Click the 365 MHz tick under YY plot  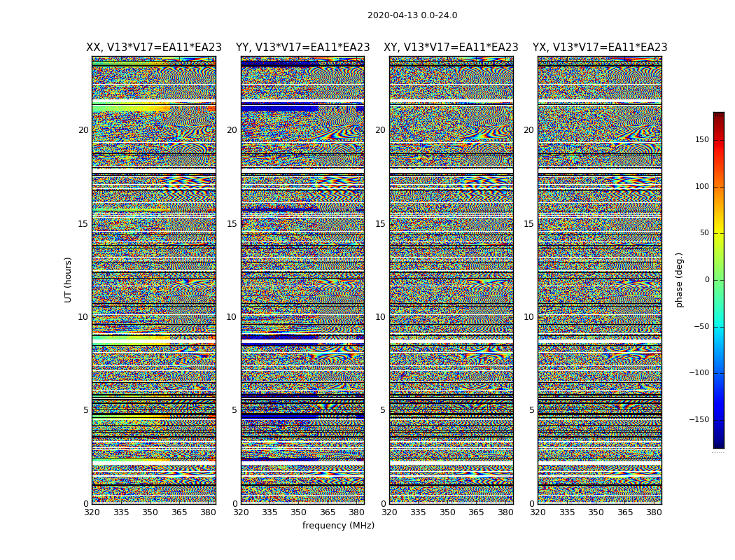[x=328, y=512]
